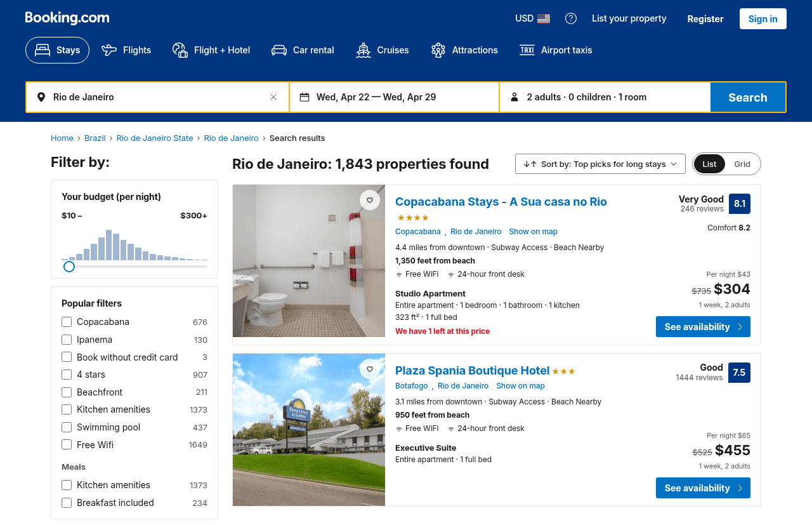Open the Sort by Top picks dropdown
812x525 pixels.
click(x=600, y=164)
